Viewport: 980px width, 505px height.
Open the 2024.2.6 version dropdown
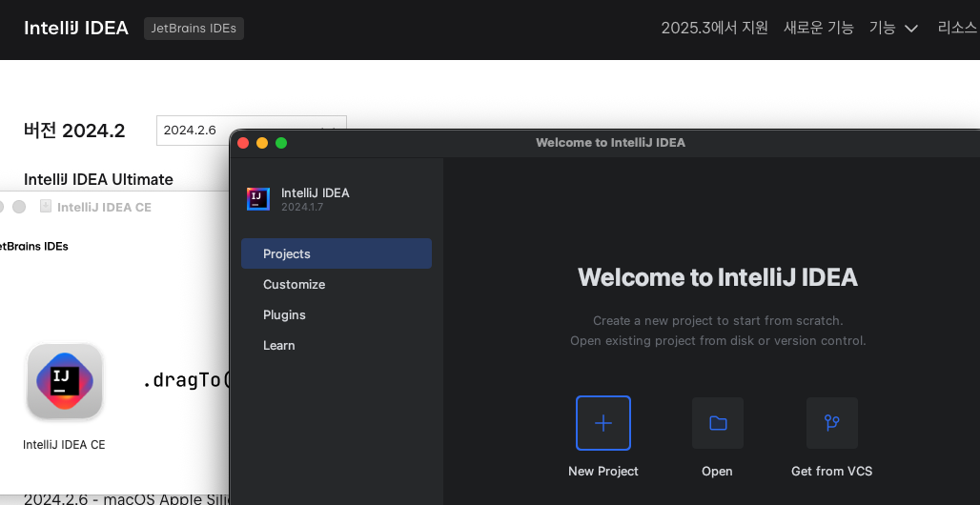pos(252,130)
